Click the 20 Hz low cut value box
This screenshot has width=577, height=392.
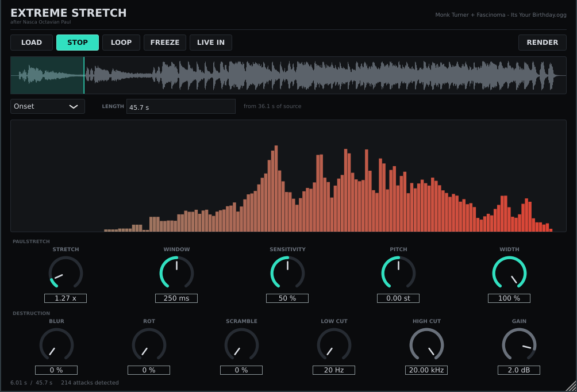point(334,370)
